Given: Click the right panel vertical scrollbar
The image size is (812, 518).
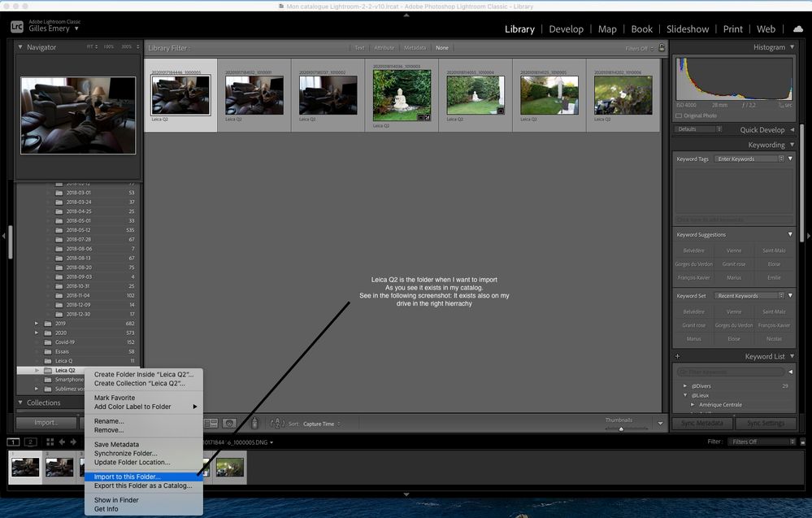Looking at the screenshot, I should tap(801, 181).
